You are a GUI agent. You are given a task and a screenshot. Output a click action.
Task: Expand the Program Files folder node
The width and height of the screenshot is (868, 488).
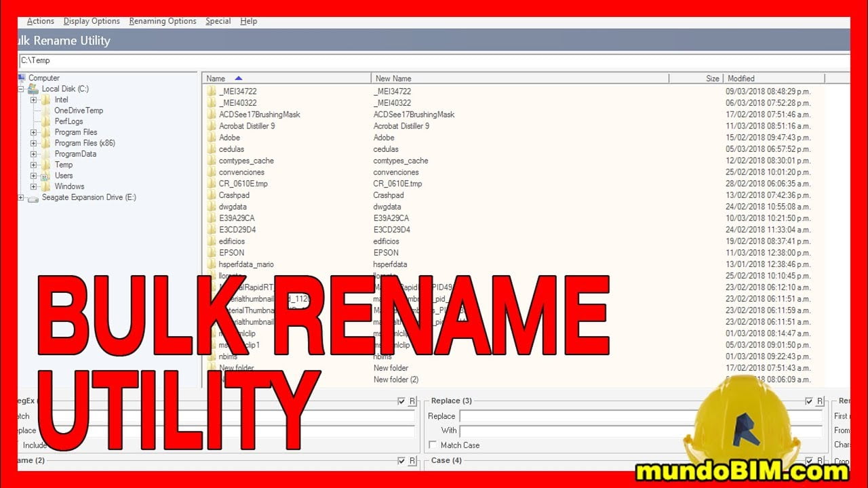pyautogui.click(x=33, y=132)
